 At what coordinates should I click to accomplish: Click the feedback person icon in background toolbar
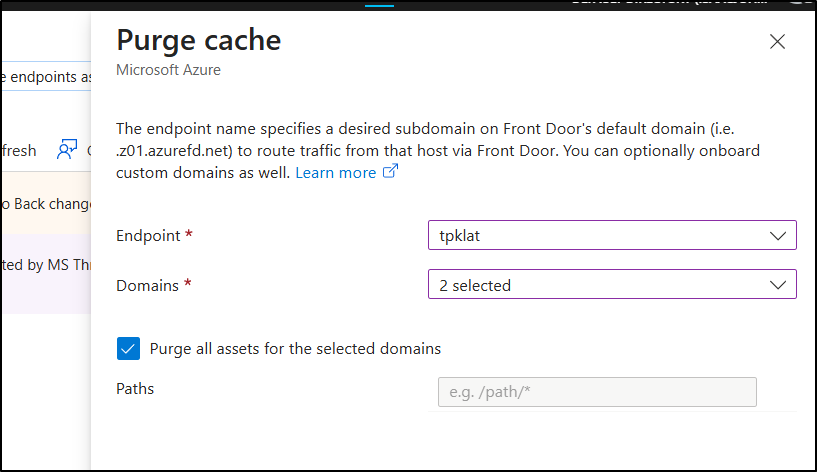[67, 150]
